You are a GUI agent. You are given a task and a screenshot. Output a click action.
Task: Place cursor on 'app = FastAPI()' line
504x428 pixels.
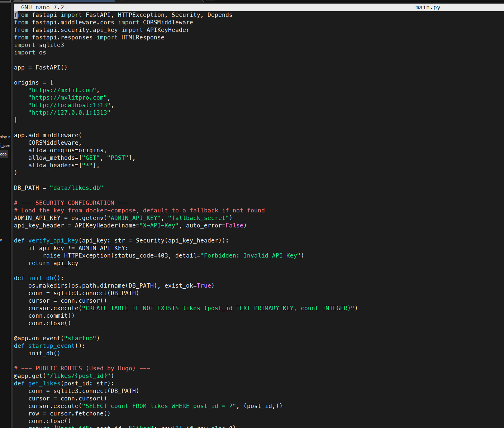click(41, 67)
